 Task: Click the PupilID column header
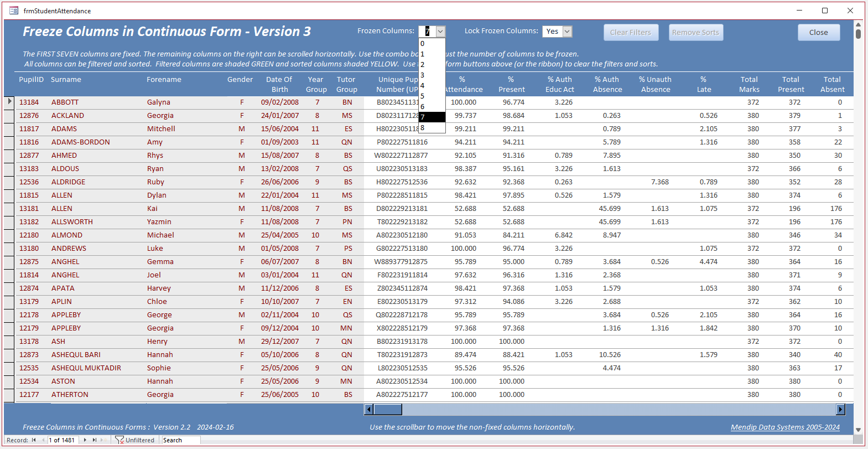31,80
